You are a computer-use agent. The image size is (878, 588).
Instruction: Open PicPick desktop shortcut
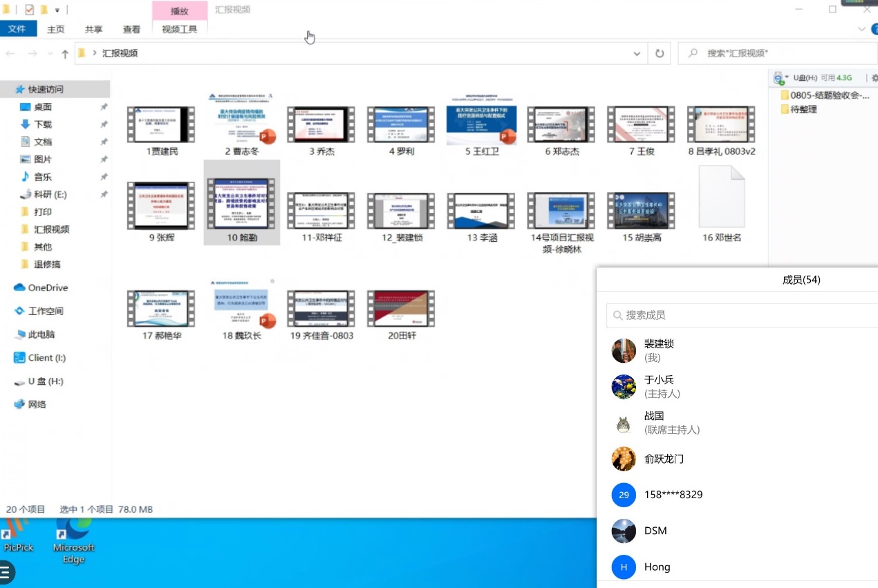18,539
